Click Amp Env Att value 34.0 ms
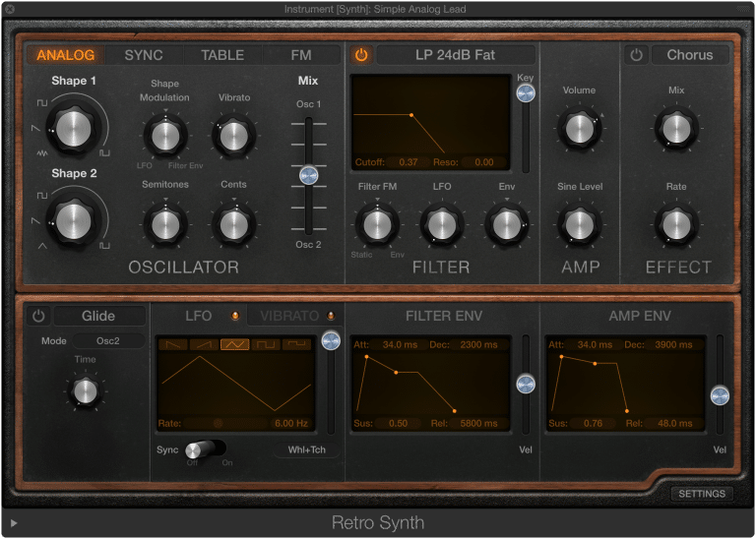Screen dimensions: 756x539 [595, 344]
